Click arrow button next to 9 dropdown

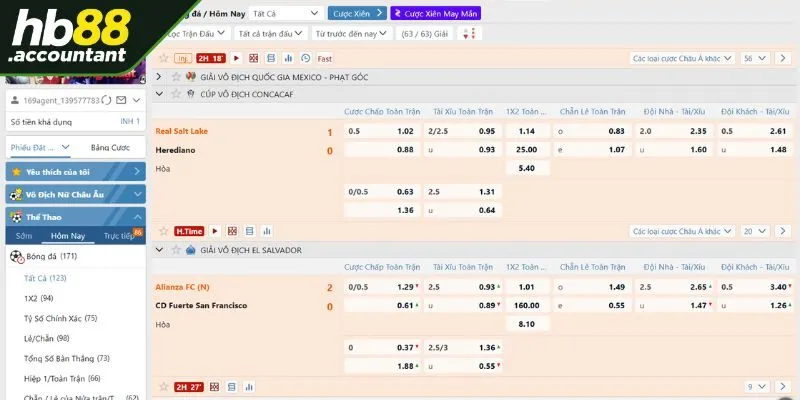point(783,387)
